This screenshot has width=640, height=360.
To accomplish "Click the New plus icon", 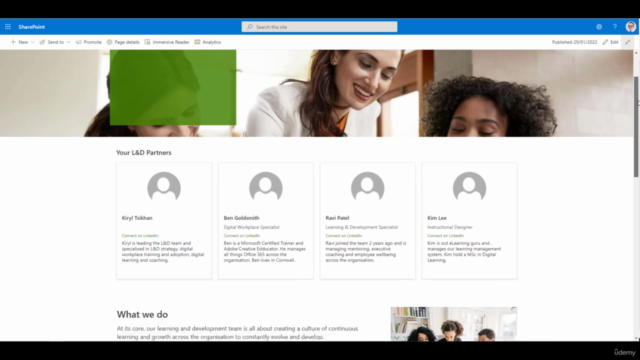I will pos(13,42).
